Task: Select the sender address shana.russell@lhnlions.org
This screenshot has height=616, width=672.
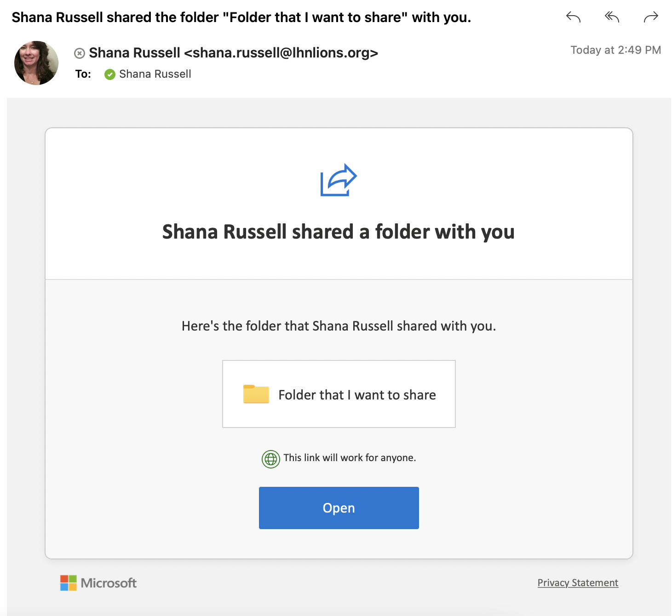Action: click(281, 53)
